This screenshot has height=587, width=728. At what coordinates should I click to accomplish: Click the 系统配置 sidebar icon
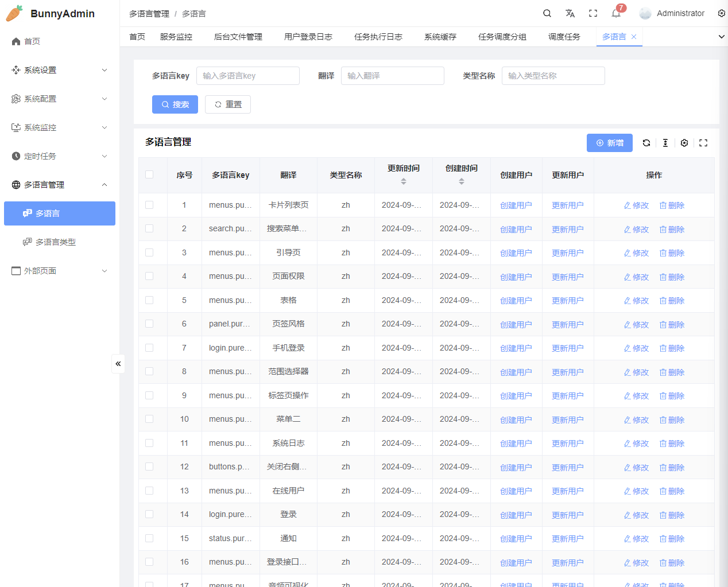click(16, 99)
